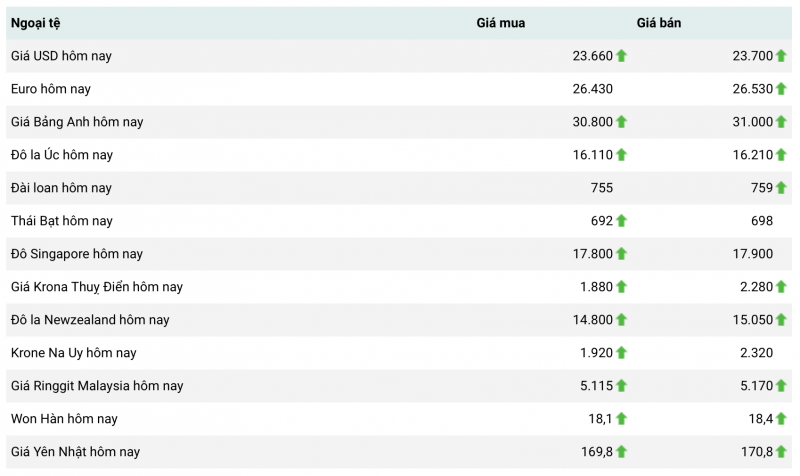
Task: Click green arrow next to British Pound buy price 30.800
Action: pyautogui.click(x=621, y=122)
